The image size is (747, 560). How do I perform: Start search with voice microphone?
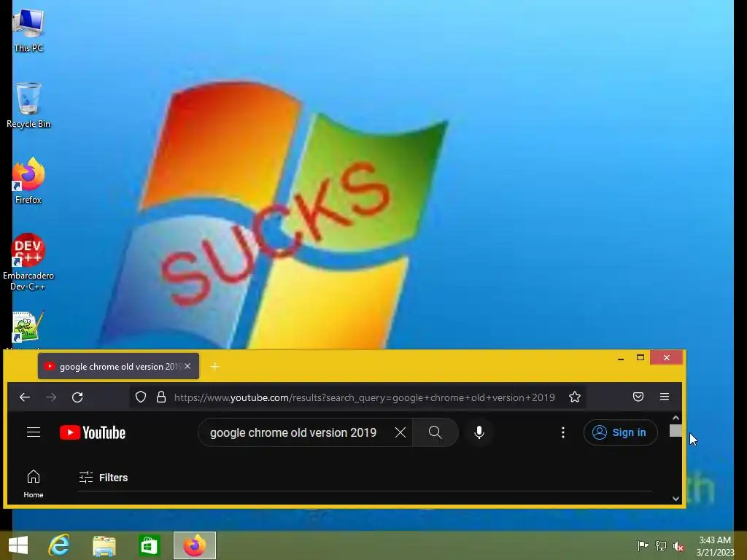coord(479,432)
